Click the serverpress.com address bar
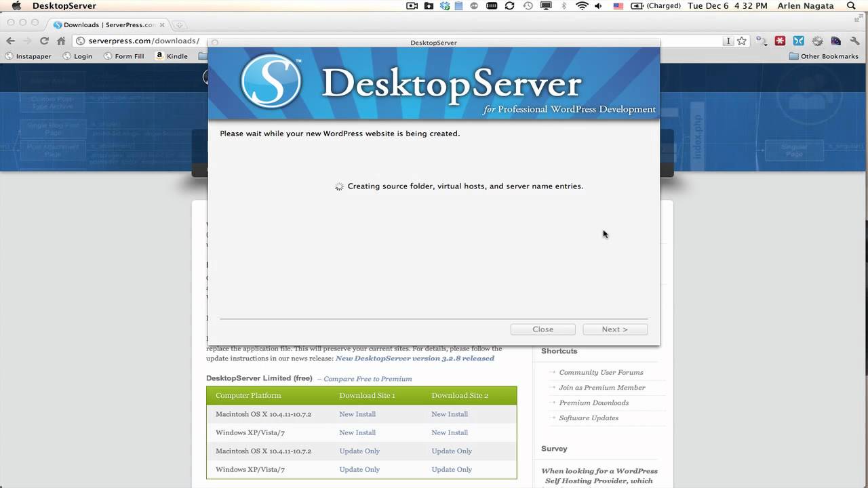The width and height of the screenshot is (868, 488). coord(140,41)
